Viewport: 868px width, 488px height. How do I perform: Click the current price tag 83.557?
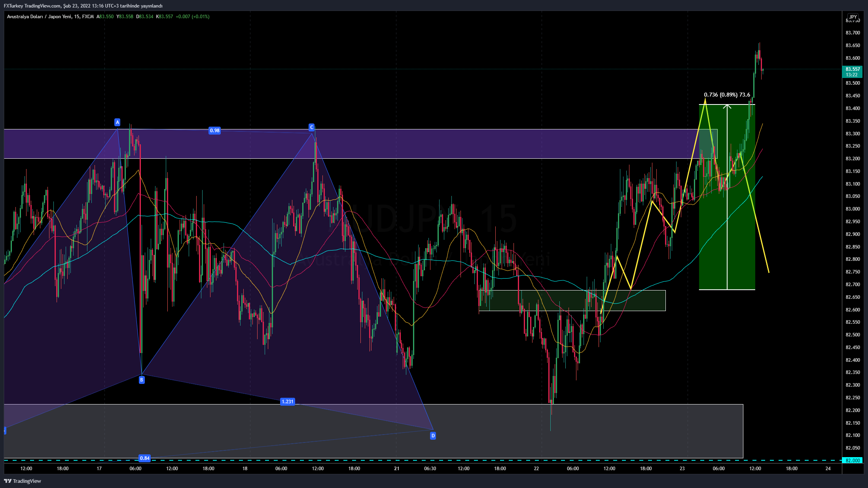[853, 69]
